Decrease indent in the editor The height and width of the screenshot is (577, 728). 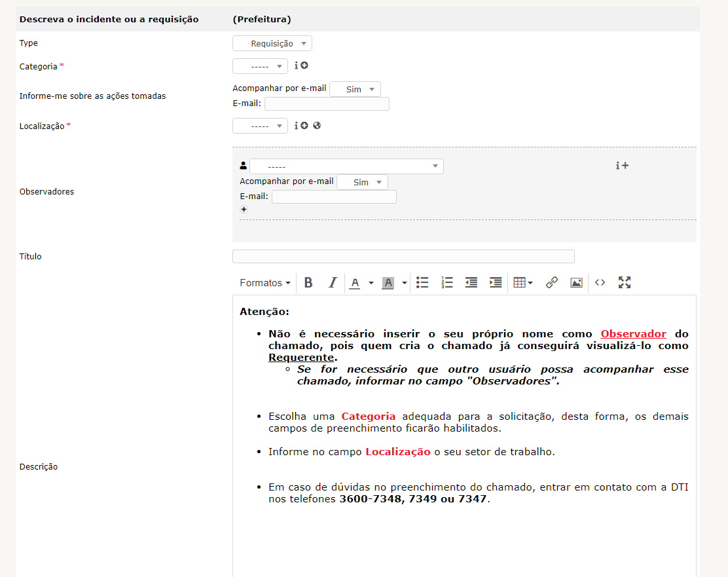(471, 282)
